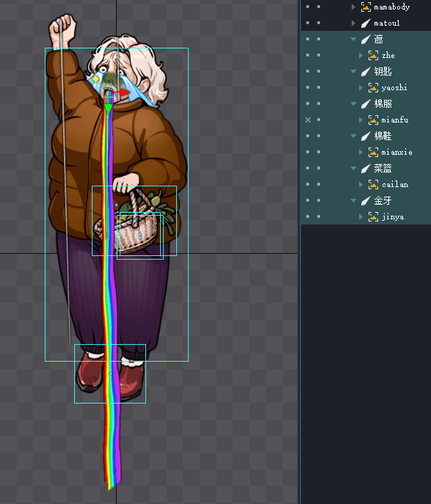Select the 钥匙 tree item
The height and width of the screenshot is (504, 431).
tap(383, 71)
